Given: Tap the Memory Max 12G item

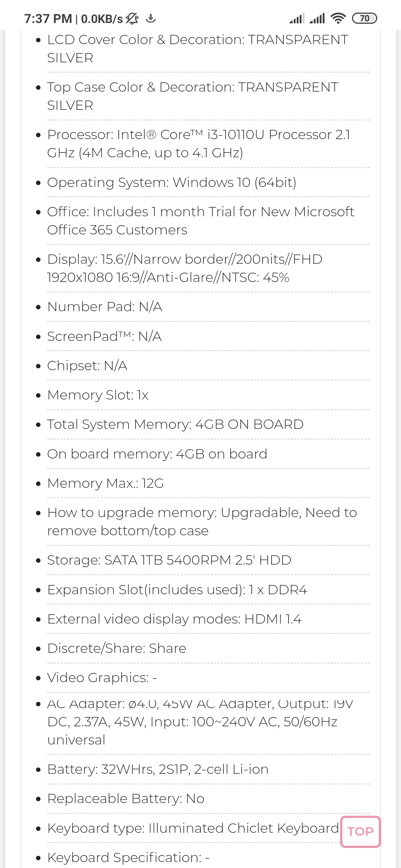Looking at the screenshot, I should (105, 483).
